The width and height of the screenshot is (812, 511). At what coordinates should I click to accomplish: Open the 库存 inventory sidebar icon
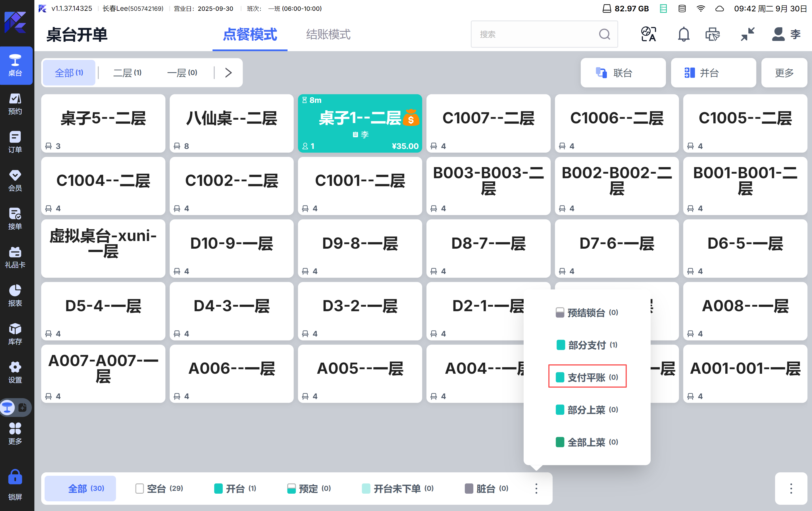15,334
